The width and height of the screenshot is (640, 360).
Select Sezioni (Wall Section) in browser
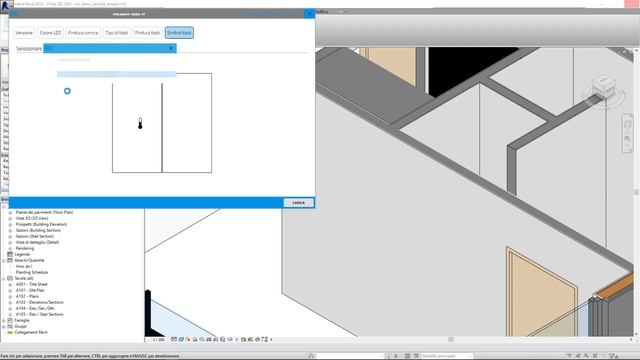tap(35, 236)
